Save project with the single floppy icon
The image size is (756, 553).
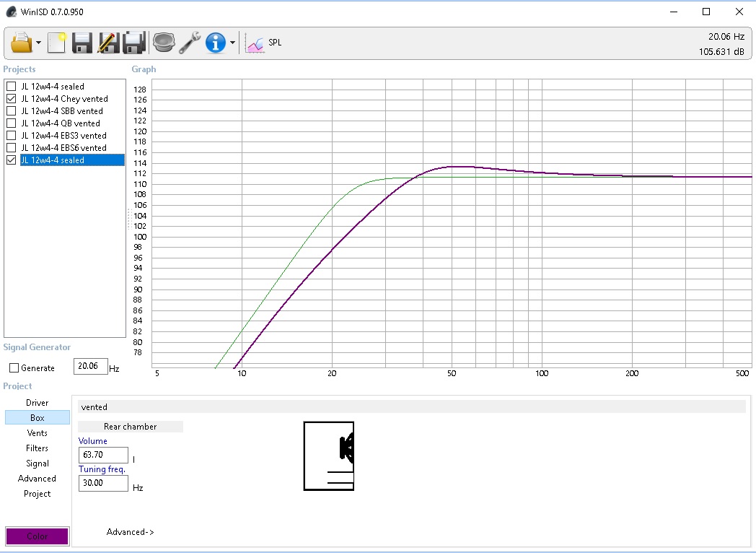(82, 43)
